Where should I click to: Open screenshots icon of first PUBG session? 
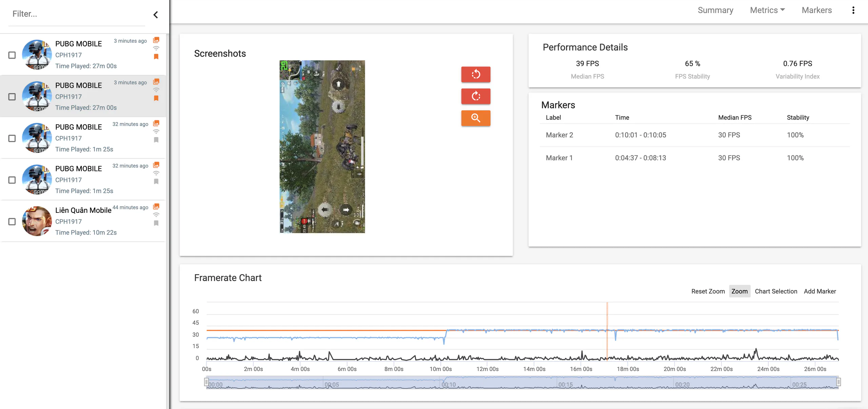click(x=156, y=40)
